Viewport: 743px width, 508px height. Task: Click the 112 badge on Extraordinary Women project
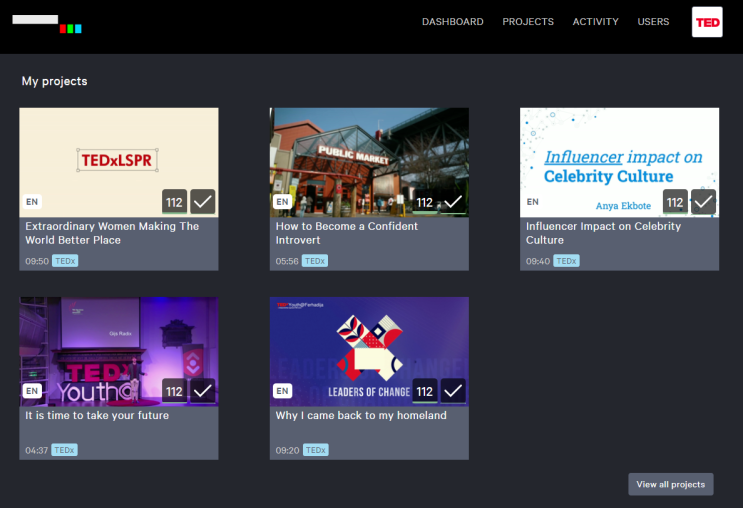[174, 202]
